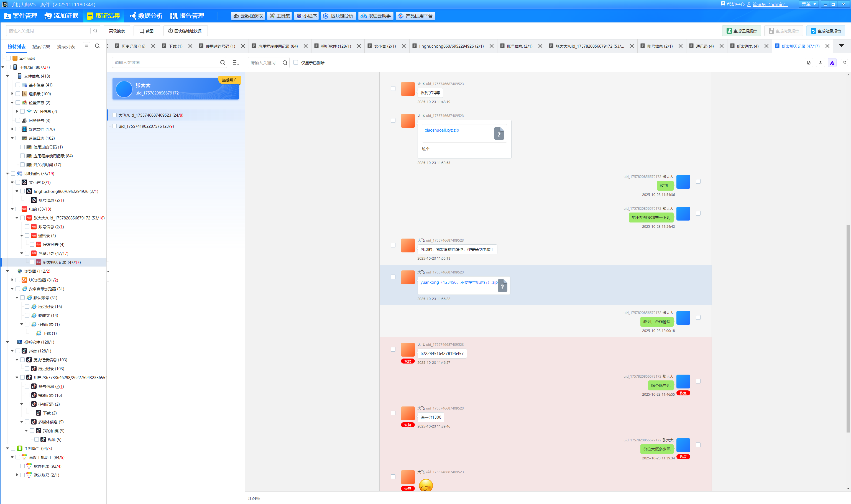851x504 pixels.
Task: Click the screenshot (截图) crop icon
Action: coord(142,31)
